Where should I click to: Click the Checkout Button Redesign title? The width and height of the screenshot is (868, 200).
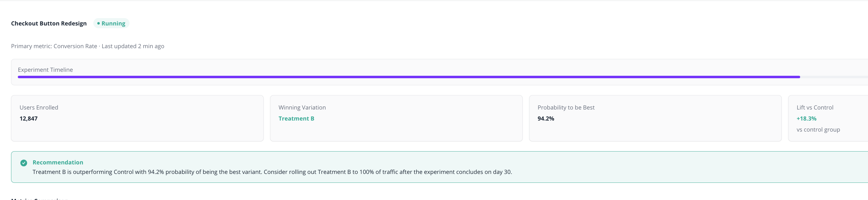(x=48, y=23)
